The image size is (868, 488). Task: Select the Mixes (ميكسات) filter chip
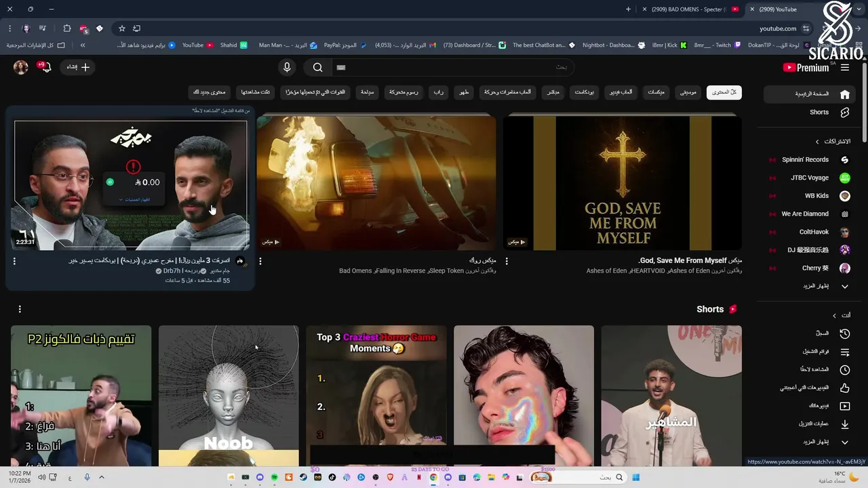pos(656,92)
